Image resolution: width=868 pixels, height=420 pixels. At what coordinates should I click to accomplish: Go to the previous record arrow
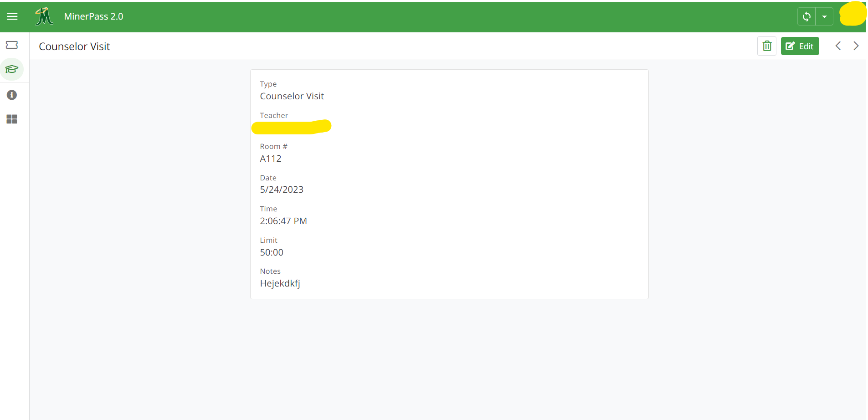(838, 46)
